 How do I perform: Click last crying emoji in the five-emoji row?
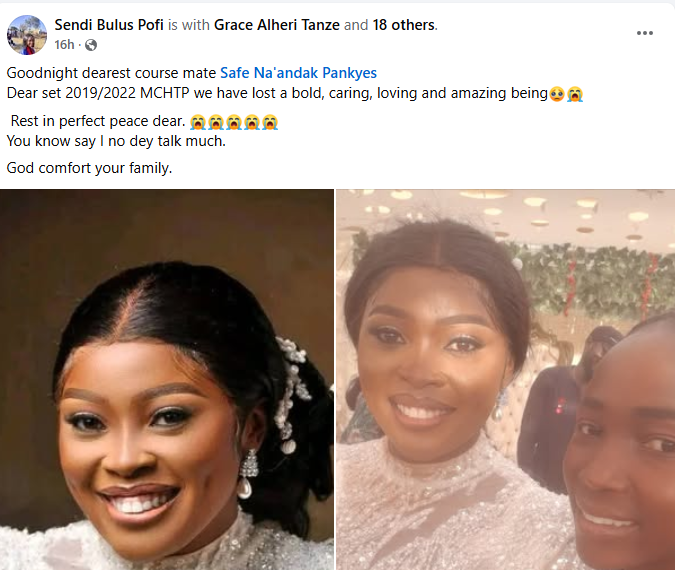coord(270,122)
